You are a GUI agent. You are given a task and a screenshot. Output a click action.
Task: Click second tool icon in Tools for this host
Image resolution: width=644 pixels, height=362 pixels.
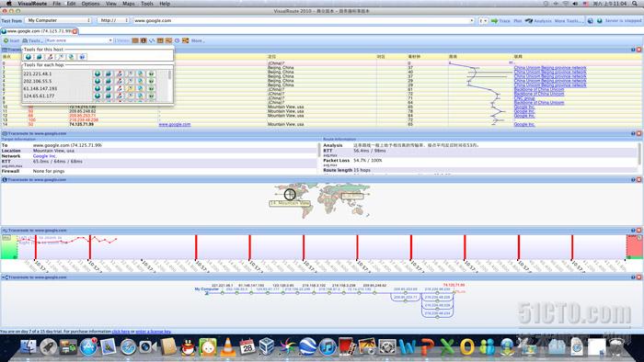[x=39, y=57]
